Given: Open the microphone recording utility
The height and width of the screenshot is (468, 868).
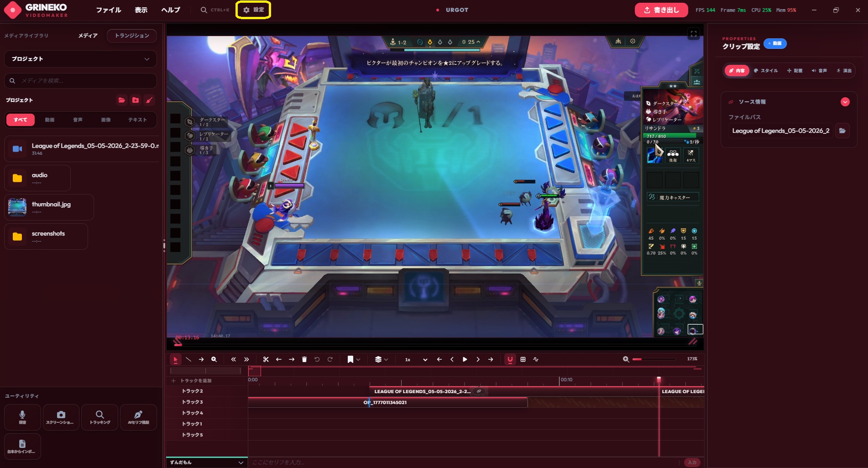Looking at the screenshot, I should pos(22,417).
